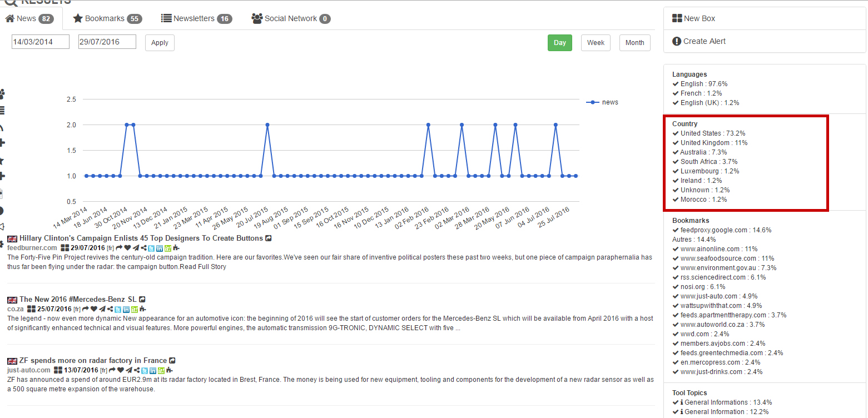Toggle General Informations 13.4% topic filter
This screenshot has width=868, height=418.
click(722, 402)
